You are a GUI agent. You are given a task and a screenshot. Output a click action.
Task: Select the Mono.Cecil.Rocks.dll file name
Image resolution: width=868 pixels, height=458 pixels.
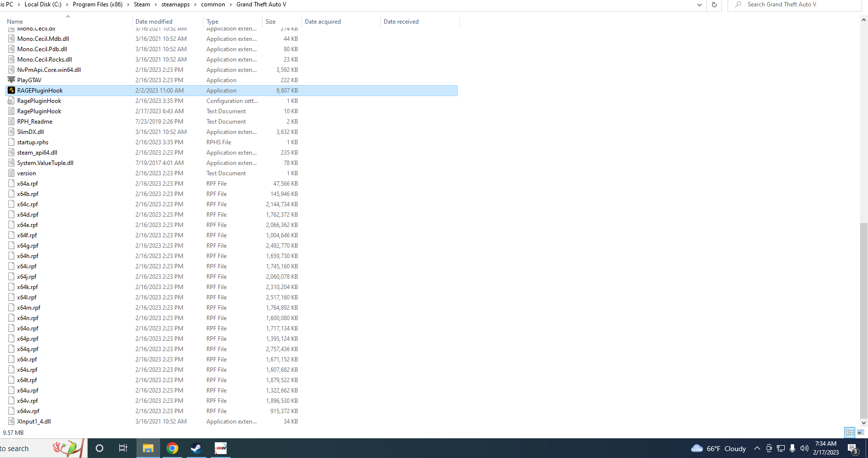pos(44,60)
